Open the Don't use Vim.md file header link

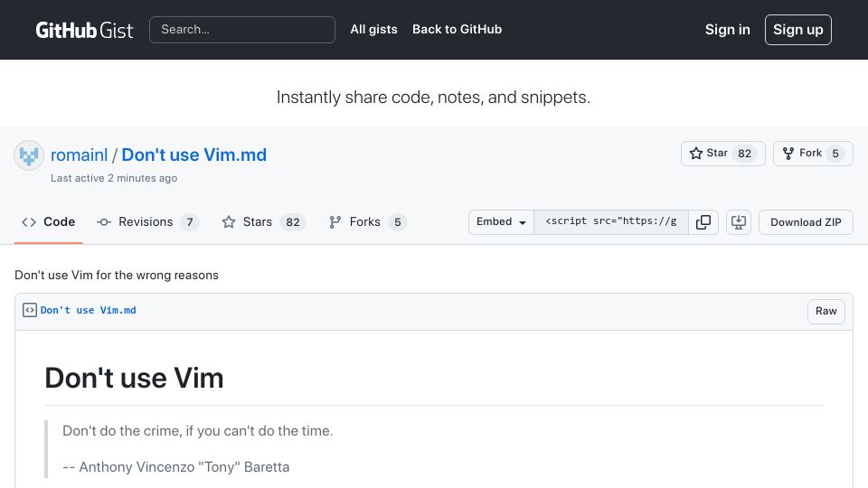[x=88, y=310]
